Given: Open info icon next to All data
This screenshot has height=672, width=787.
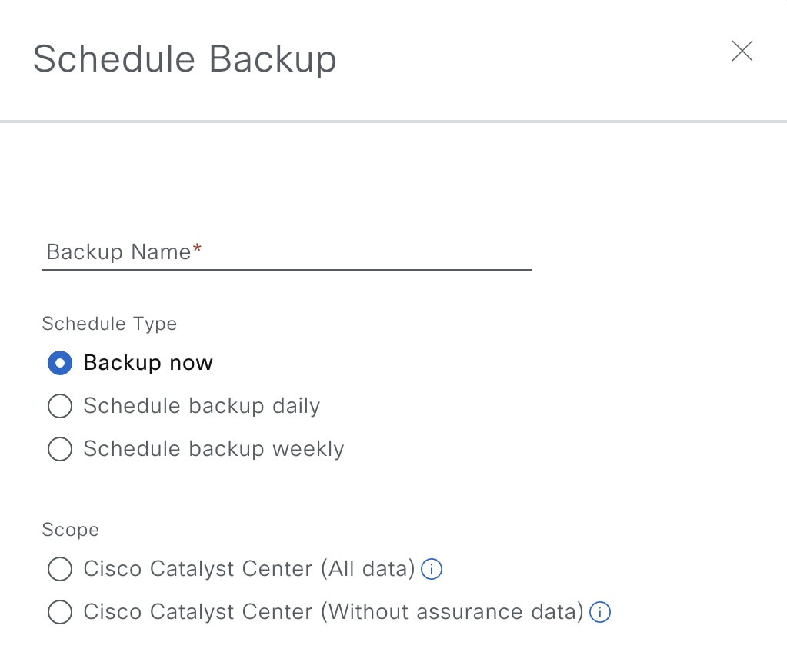Looking at the screenshot, I should point(431,569).
